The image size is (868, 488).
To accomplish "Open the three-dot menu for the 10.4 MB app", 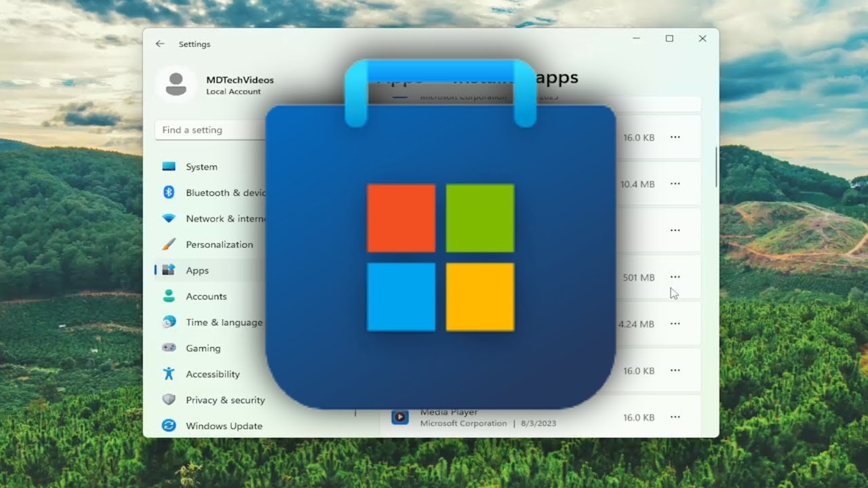I will pyautogui.click(x=675, y=184).
